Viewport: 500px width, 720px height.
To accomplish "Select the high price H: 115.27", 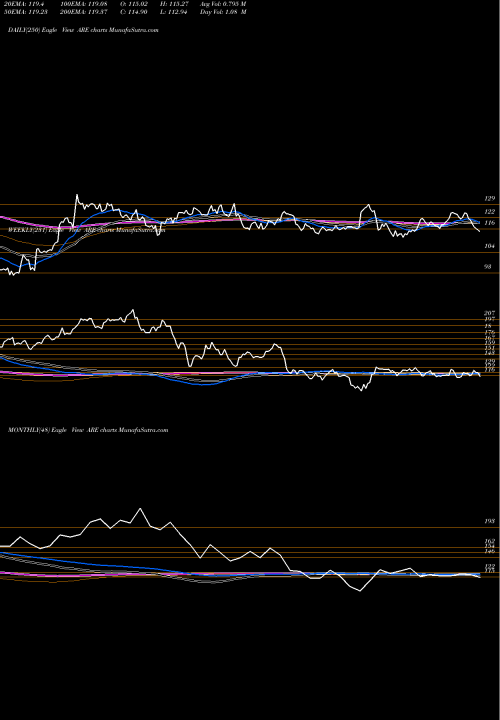I will tap(174, 4).
